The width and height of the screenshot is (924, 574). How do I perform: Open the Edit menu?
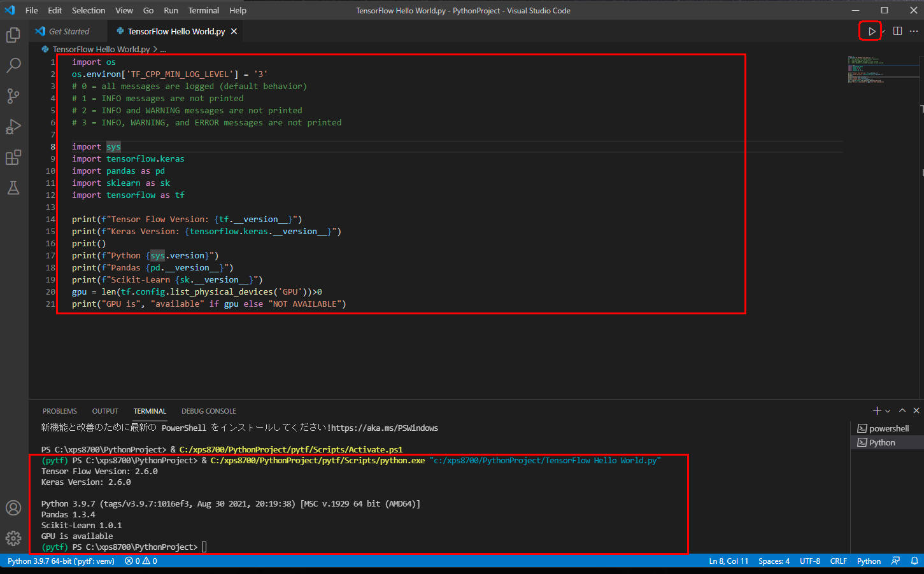tap(55, 10)
